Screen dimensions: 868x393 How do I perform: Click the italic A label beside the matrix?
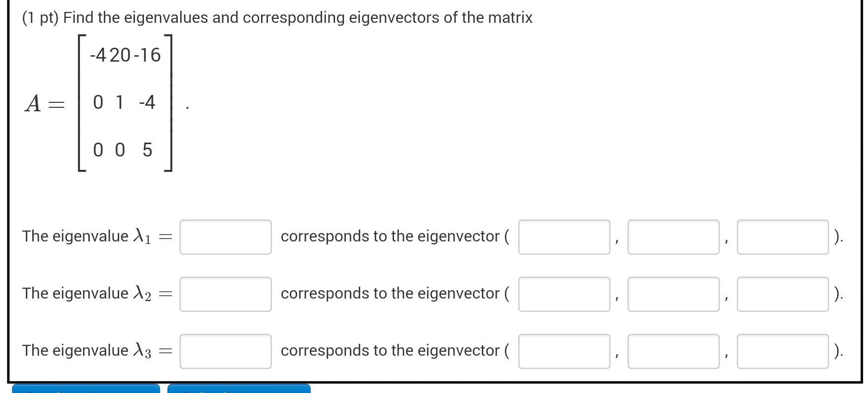pyautogui.click(x=33, y=104)
